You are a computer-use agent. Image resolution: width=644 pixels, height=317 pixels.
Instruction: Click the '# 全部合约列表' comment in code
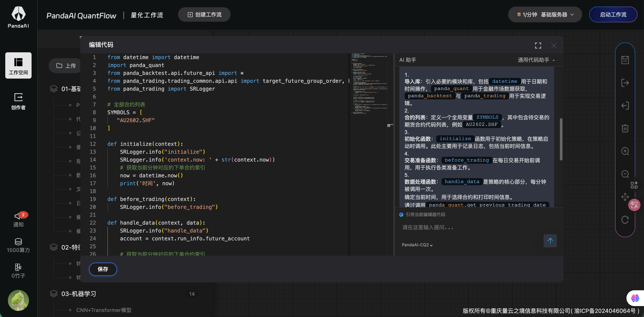coord(126,104)
